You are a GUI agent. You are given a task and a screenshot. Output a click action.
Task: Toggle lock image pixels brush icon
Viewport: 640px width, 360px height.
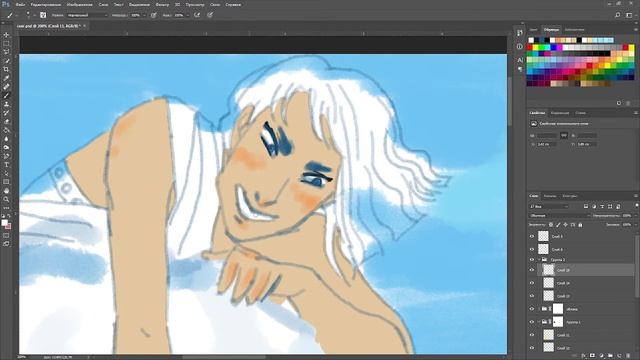558,225
